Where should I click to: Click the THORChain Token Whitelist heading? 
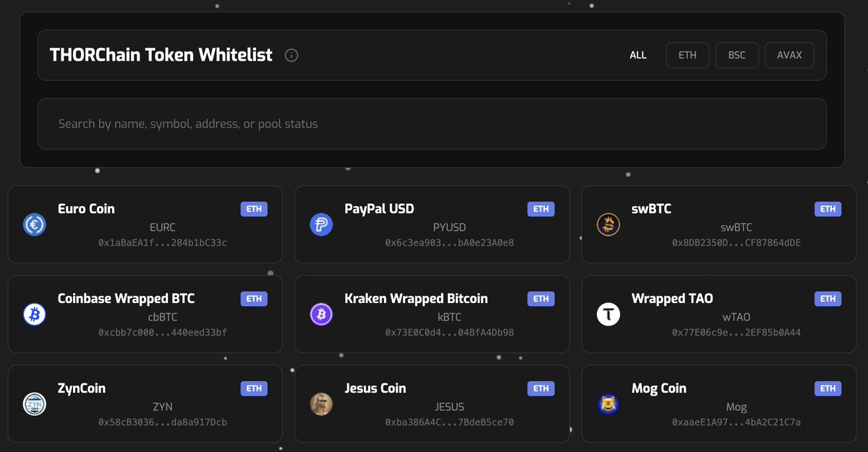tap(161, 55)
